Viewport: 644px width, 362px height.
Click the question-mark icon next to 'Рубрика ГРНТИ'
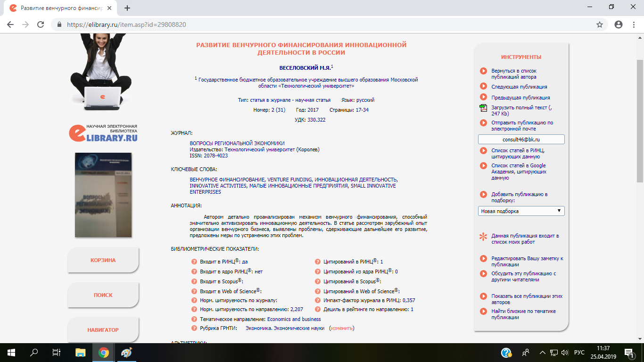pyautogui.click(x=194, y=329)
